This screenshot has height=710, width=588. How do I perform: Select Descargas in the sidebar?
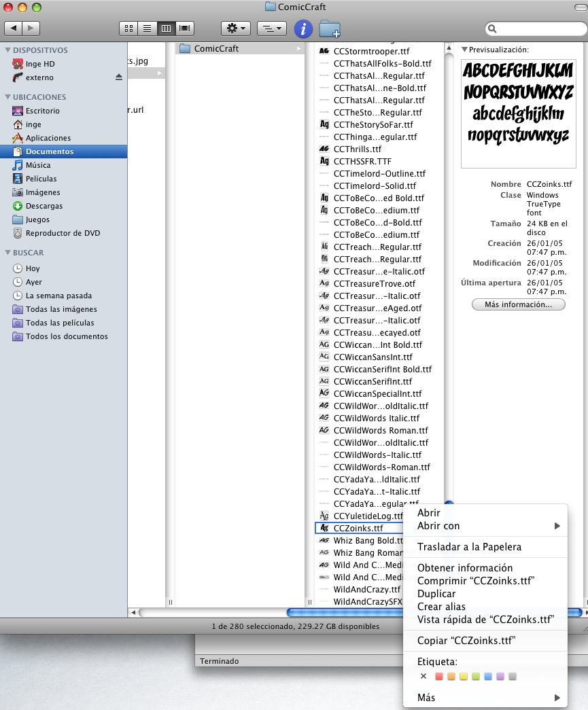click(43, 206)
